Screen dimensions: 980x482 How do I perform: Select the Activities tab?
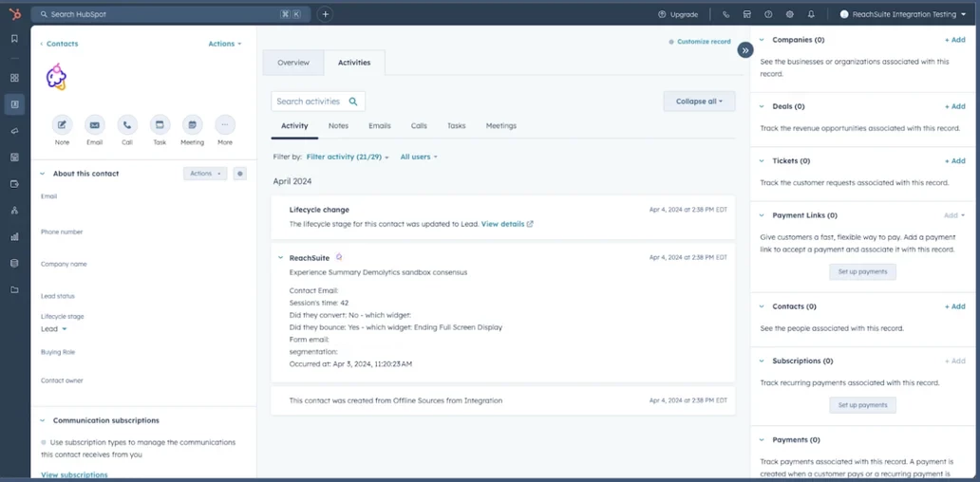(354, 63)
